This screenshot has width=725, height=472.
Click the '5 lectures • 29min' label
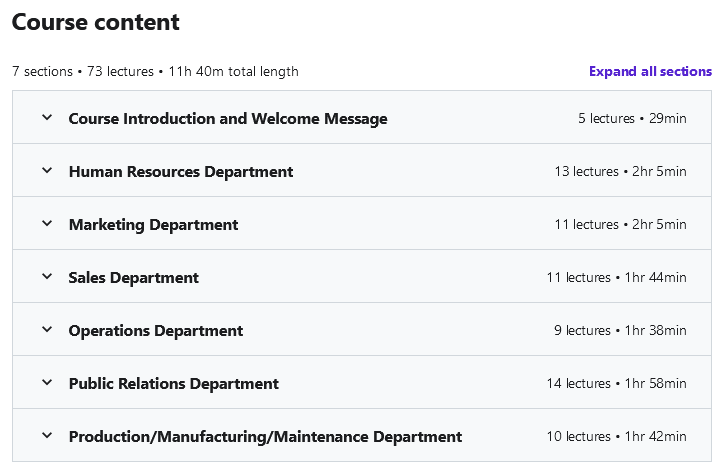(x=632, y=118)
